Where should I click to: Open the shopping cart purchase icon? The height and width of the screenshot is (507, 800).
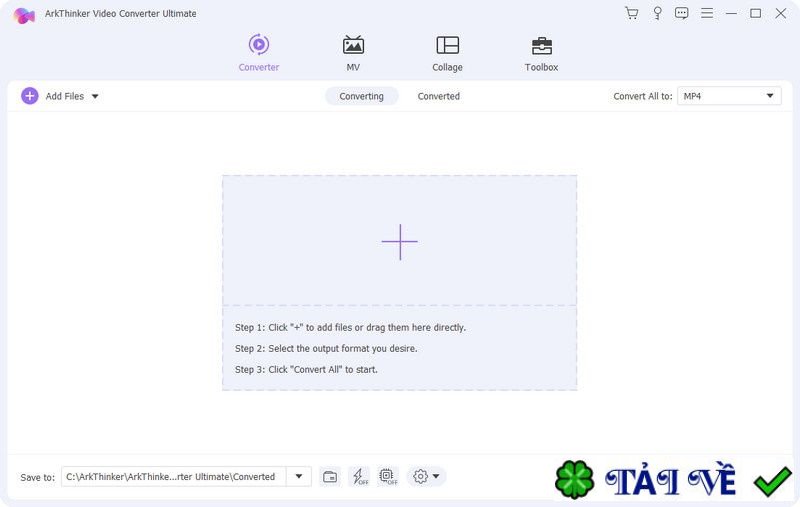click(632, 13)
